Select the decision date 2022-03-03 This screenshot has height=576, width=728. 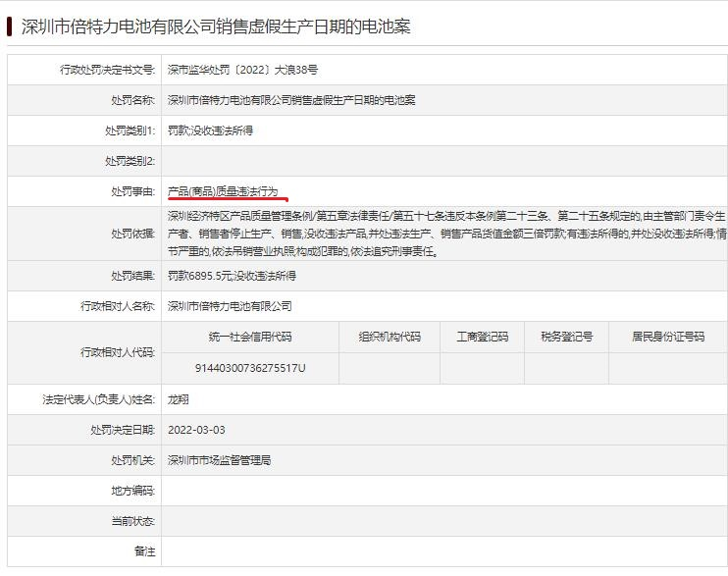point(196,430)
